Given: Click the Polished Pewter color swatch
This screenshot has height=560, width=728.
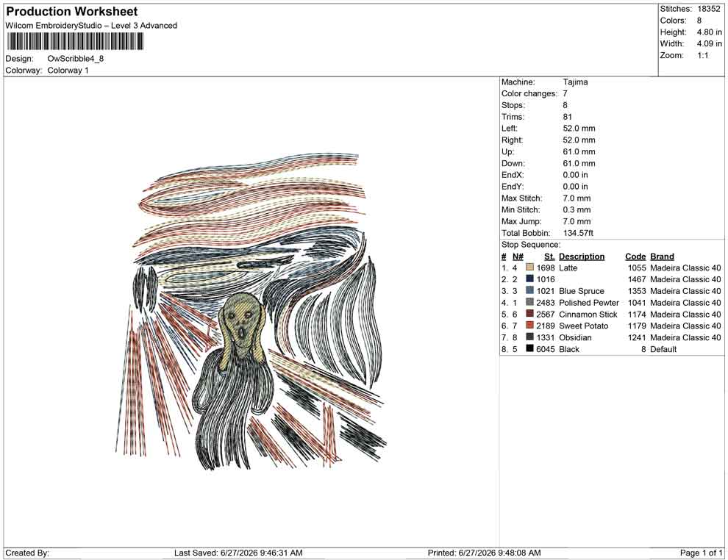Looking at the screenshot, I should pyautogui.click(x=529, y=303).
